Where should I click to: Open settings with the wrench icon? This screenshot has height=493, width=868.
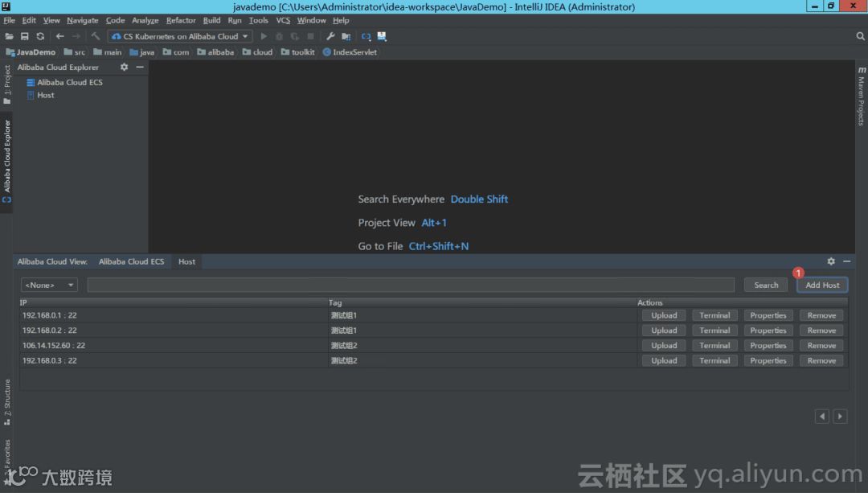(x=330, y=36)
